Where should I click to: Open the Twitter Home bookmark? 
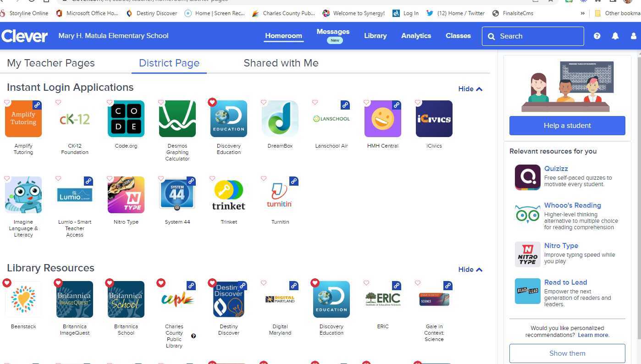(x=455, y=13)
